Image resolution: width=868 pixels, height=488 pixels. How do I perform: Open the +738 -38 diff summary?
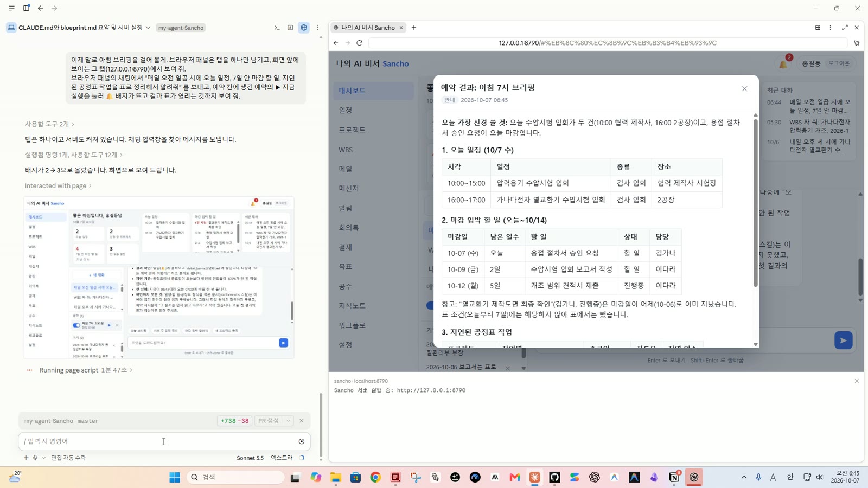click(x=234, y=421)
